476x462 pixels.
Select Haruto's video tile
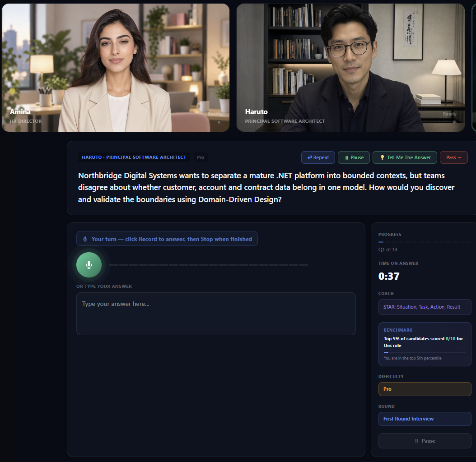coord(350,68)
